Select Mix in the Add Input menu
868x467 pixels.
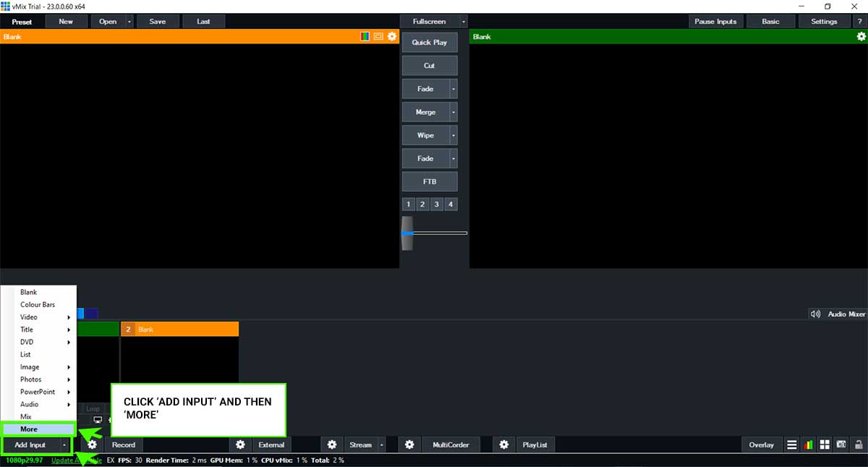(x=38, y=417)
